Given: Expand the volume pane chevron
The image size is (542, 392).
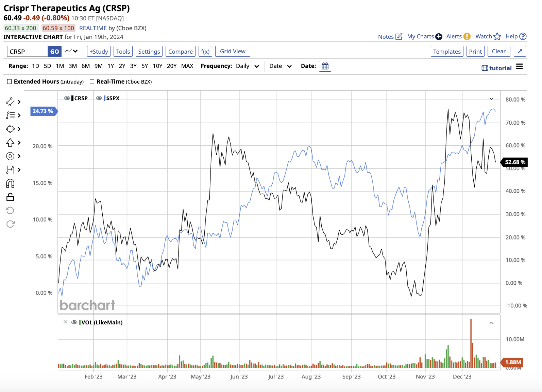Looking at the screenshot, I should pos(491,323).
